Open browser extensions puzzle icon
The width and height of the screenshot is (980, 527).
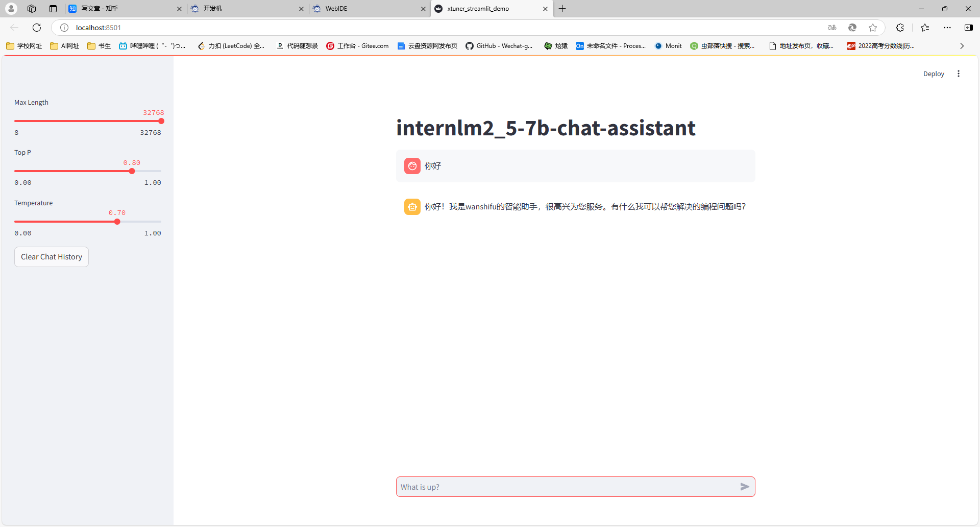tap(900, 28)
